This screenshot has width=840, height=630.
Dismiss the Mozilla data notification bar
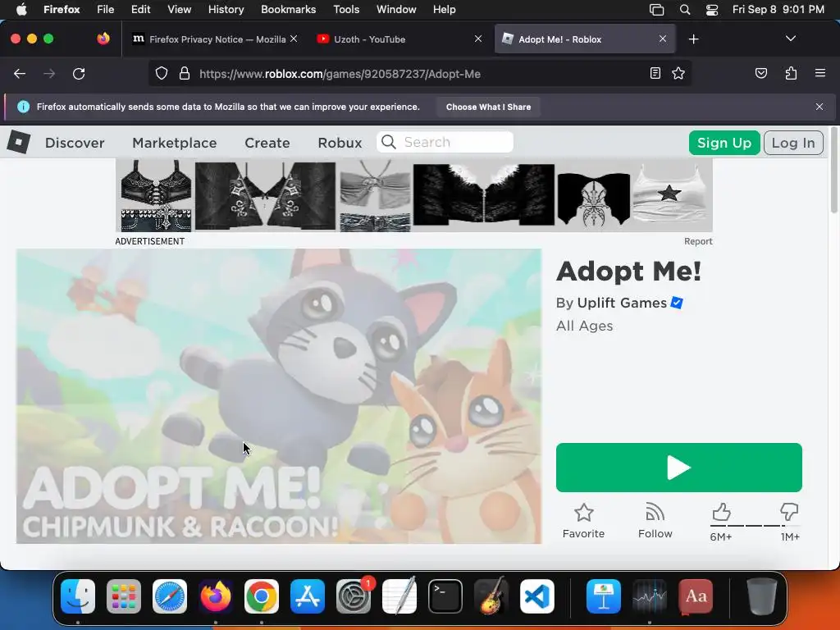tap(819, 107)
